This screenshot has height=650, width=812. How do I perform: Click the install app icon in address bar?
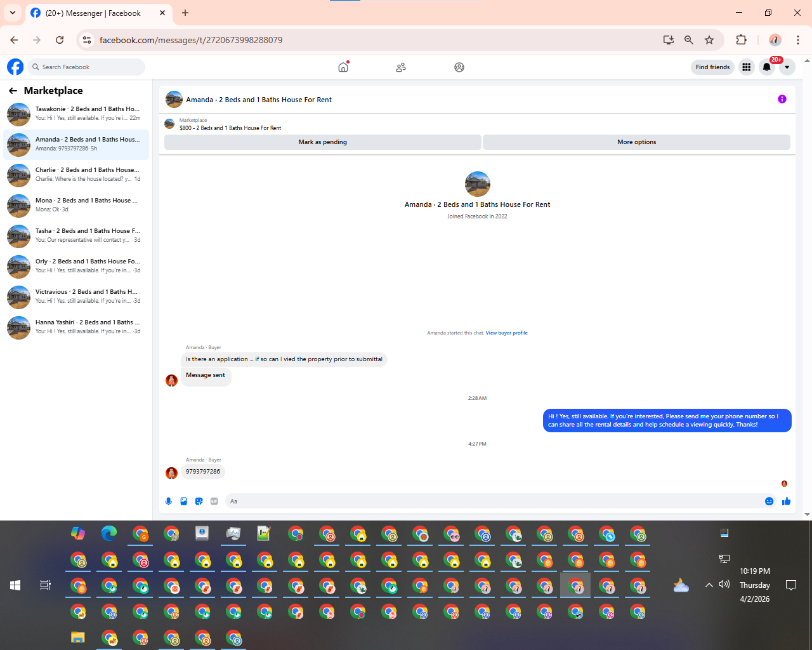[669, 40]
